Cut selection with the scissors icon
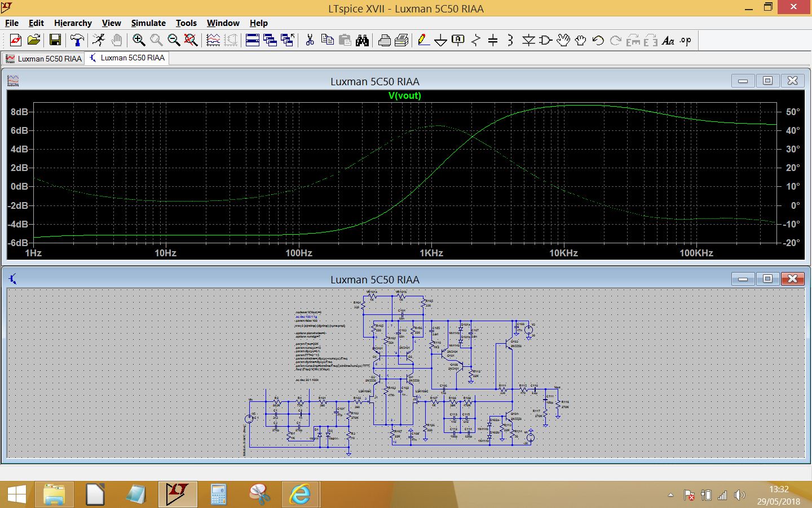 (310, 40)
